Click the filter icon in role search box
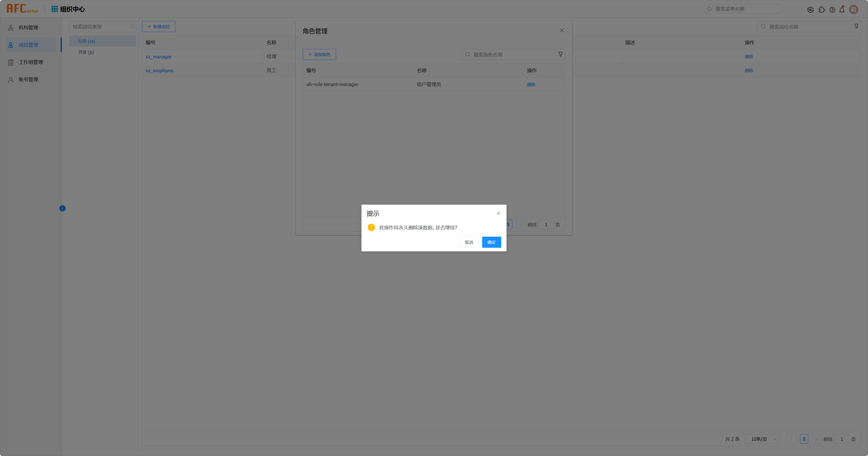Screen dimensions: 868x456 coord(560,54)
